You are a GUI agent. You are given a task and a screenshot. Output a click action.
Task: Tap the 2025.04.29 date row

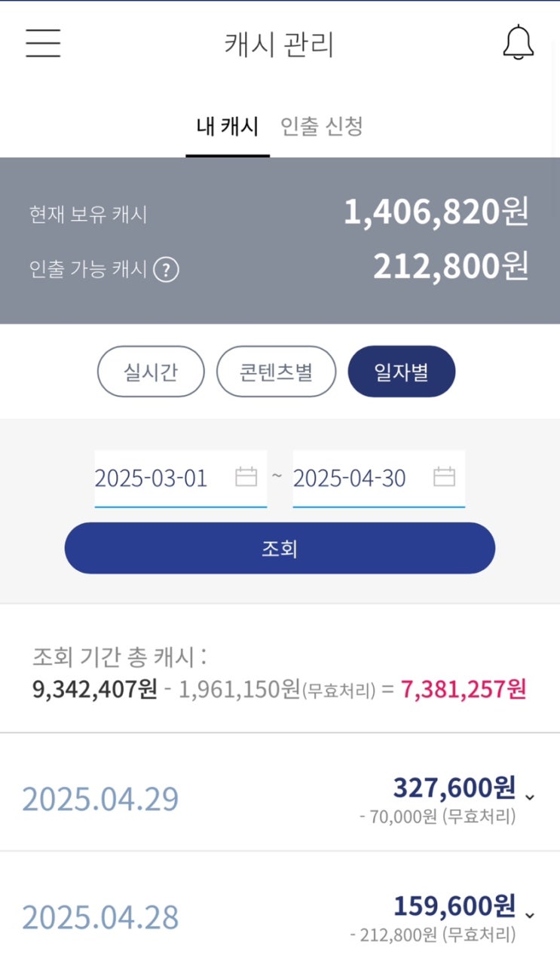pyautogui.click(x=100, y=799)
